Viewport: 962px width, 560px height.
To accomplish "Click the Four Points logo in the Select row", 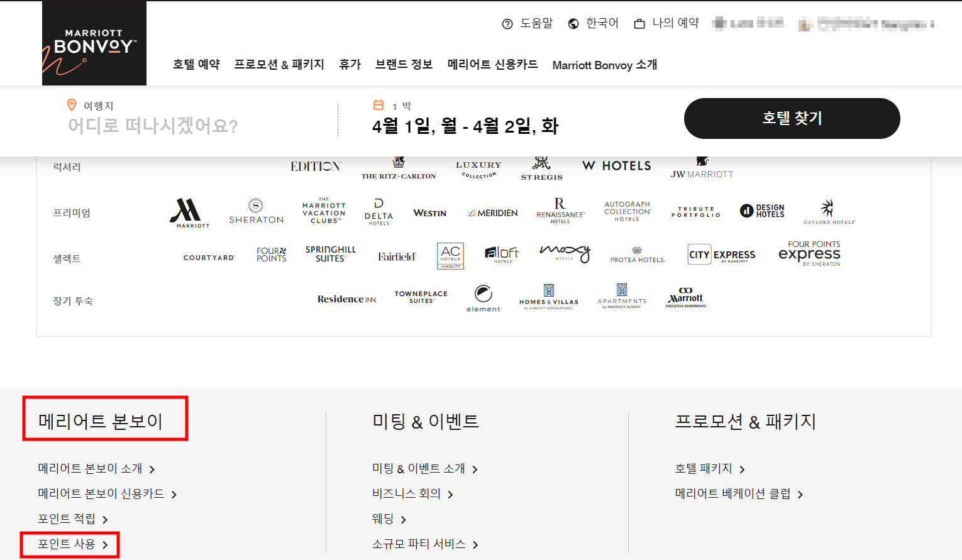I will coord(272,255).
